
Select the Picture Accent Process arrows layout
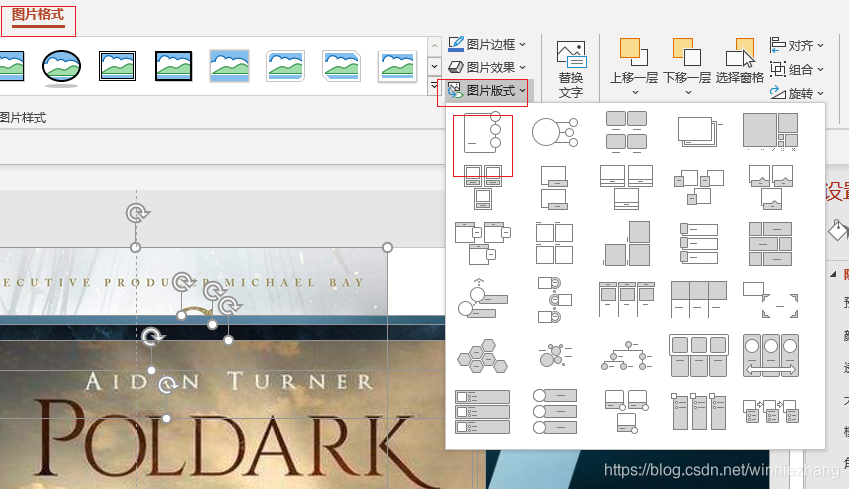coord(770,412)
